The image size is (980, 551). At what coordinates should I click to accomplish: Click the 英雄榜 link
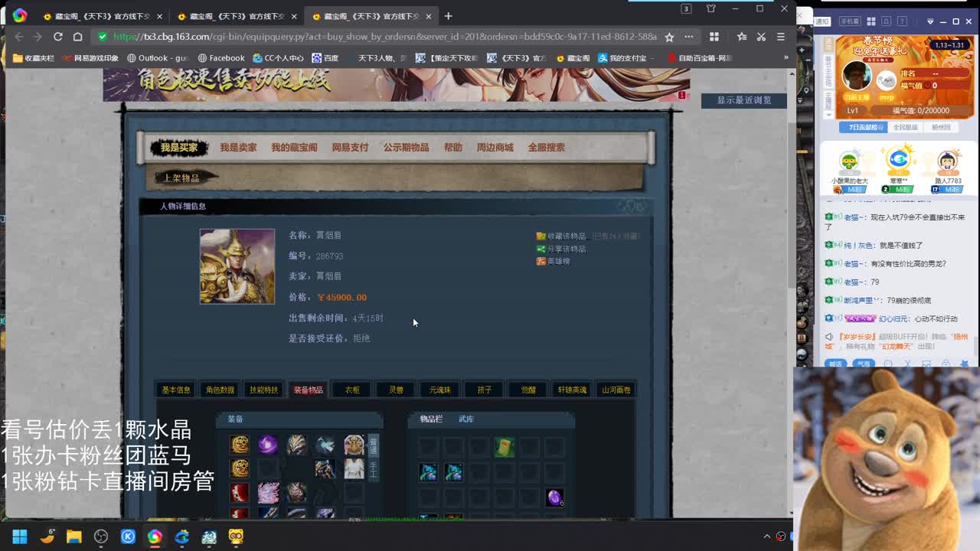coord(553,261)
